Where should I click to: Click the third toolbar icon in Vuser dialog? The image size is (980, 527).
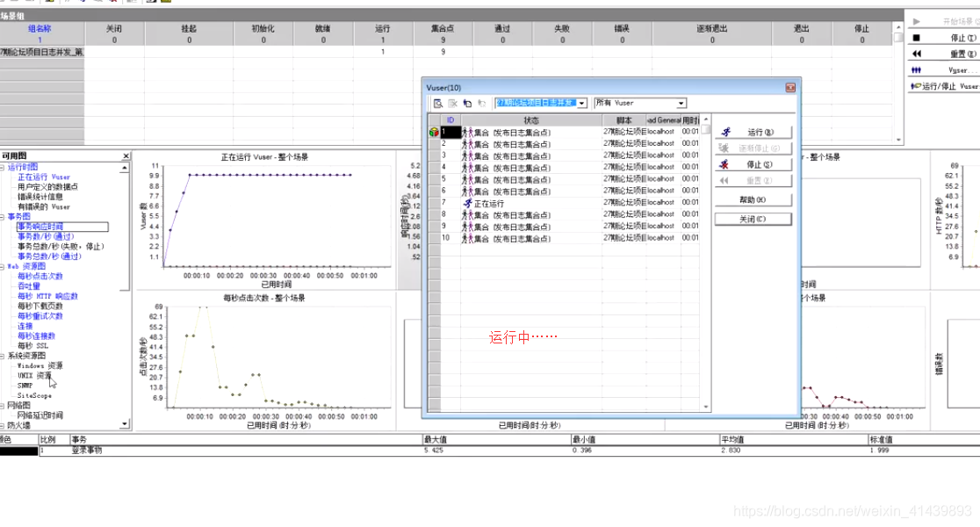coord(467,103)
